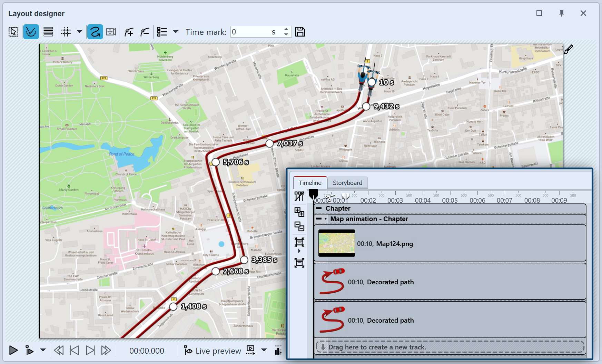Click the remove path point icon

[x=145, y=32]
